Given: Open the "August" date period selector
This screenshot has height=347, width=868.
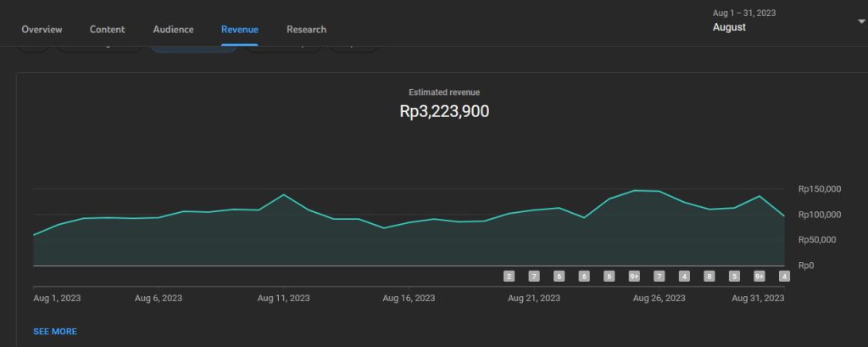Looking at the screenshot, I should point(729,27).
